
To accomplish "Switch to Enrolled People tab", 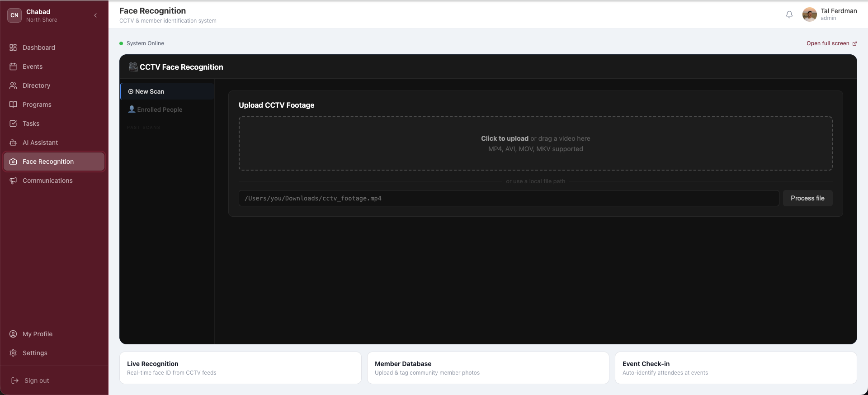I will pos(167,109).
